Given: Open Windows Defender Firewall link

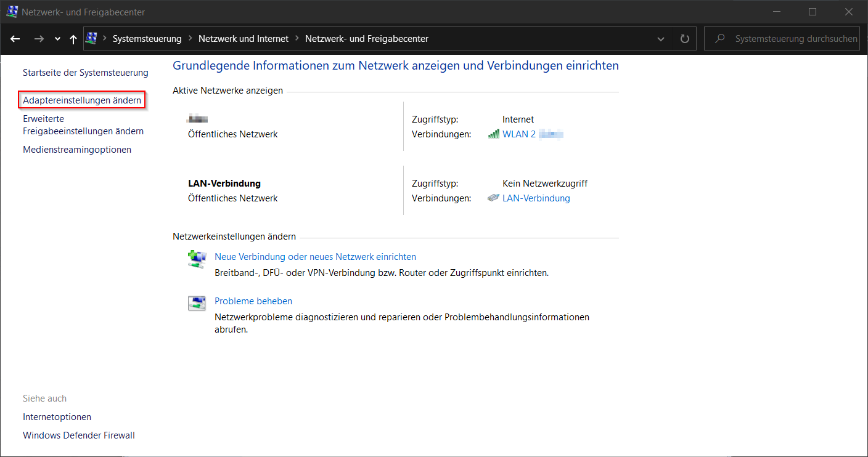Looking at the screenshot, I should [x=79, y=435].
